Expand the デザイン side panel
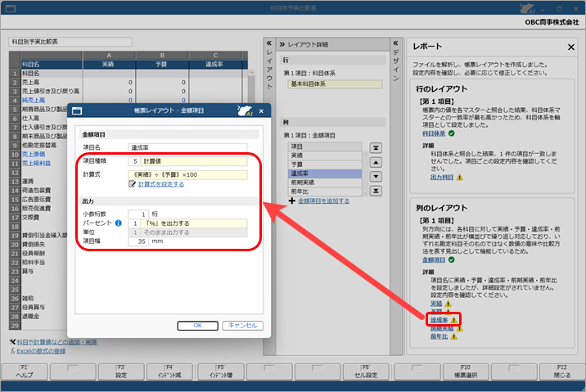The width and height of the screenshot is (586, 392). pyautogui.click(x=396, y=43)
